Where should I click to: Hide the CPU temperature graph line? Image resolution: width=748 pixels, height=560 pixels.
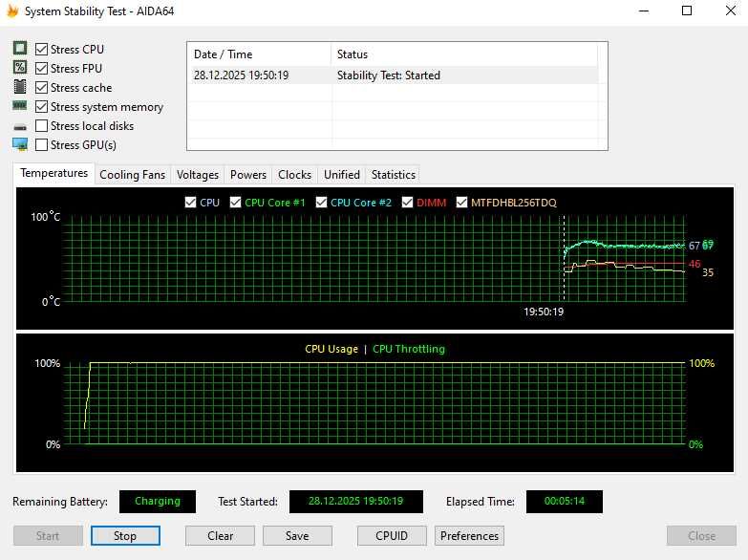click(x=190, y=203)
